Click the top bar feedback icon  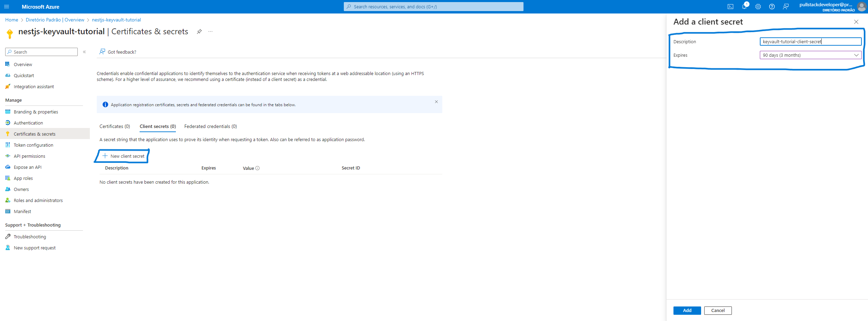pyautogui.click(x=785, y=7)
